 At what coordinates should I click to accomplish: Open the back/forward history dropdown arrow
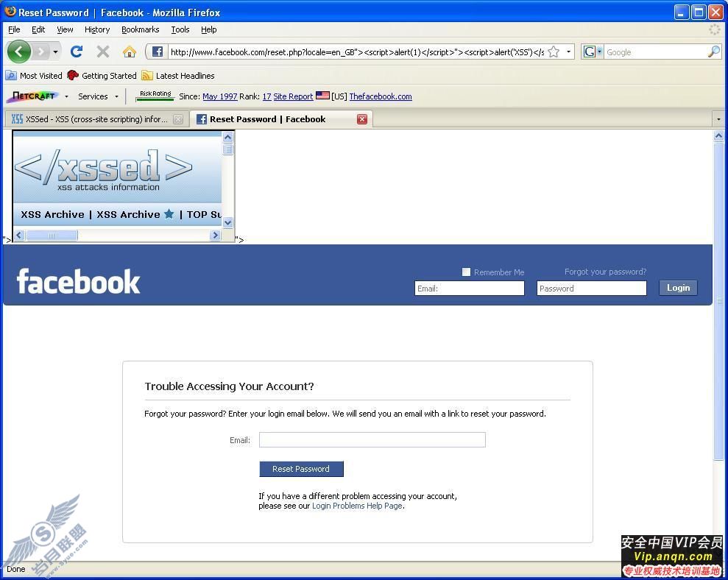tap(56, 52)
